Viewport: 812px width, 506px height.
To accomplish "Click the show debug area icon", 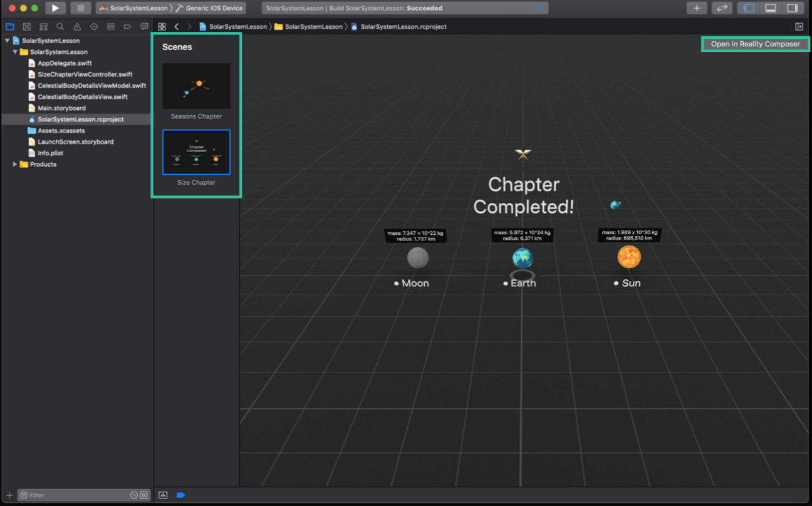I will [x=163, y=495].
